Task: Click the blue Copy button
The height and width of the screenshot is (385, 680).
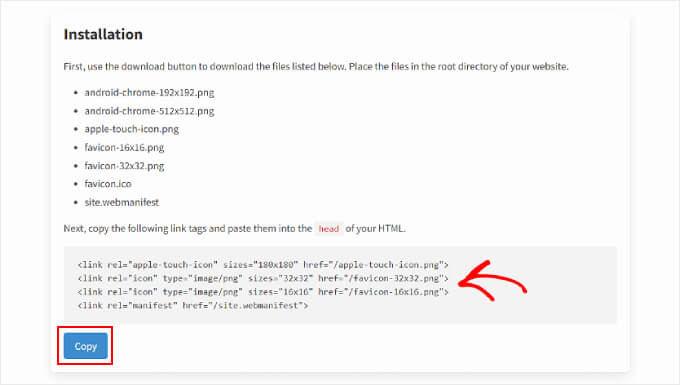Action: tap(85, 346)
